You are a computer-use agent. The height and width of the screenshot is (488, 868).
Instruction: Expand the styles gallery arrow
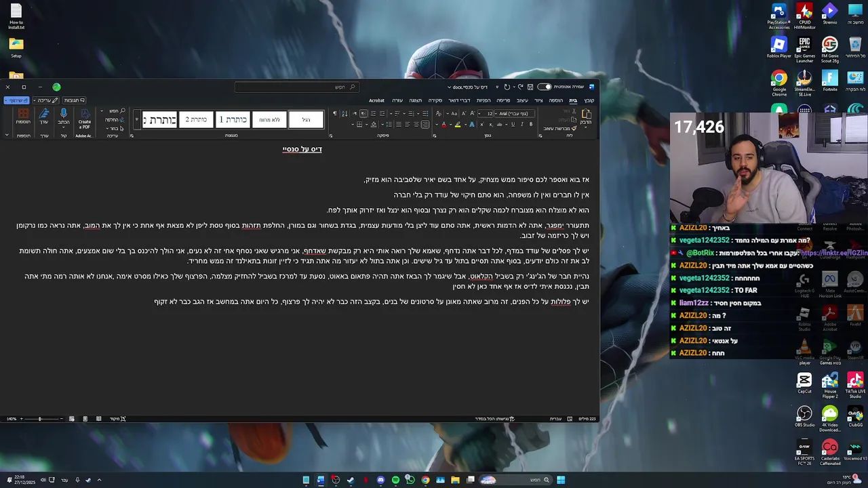click(137, 120)
